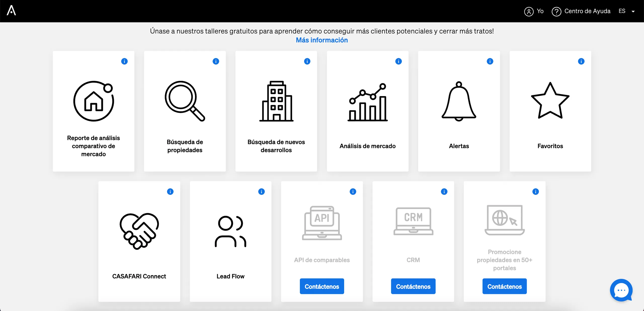Open Reporte de análisis comparativo house icon
This screenshot has width=644, height=311.
coord(94,101)
